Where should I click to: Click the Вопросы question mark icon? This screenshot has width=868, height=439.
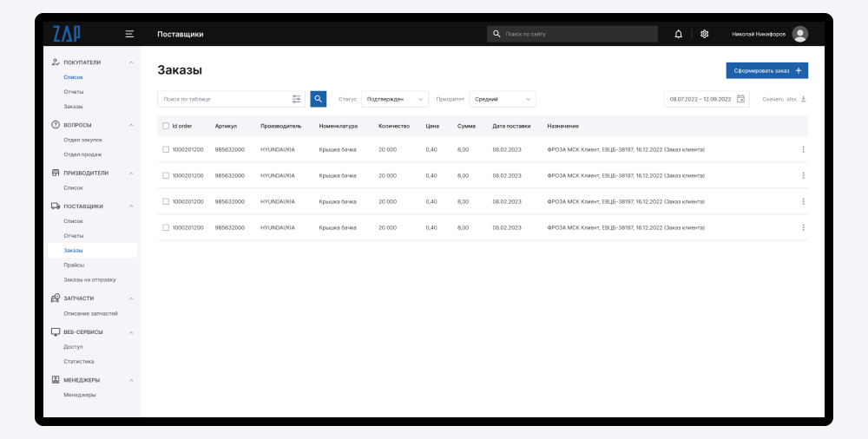[x=56, y=125]
